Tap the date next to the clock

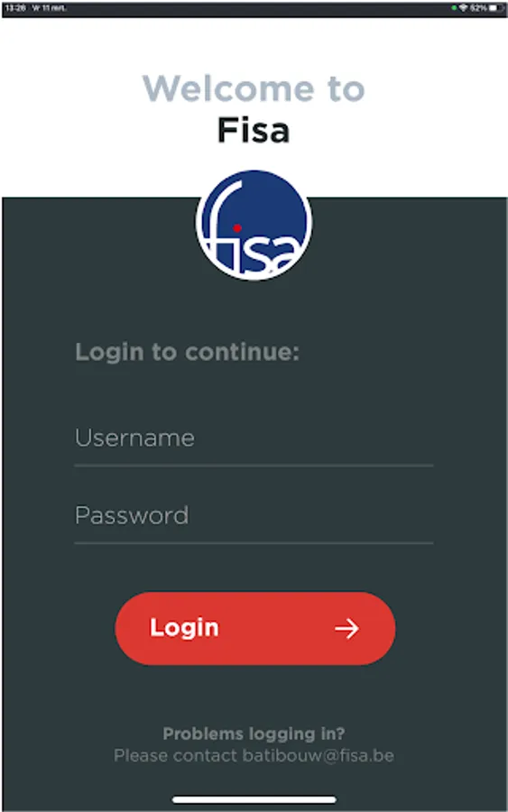point(50,8)
